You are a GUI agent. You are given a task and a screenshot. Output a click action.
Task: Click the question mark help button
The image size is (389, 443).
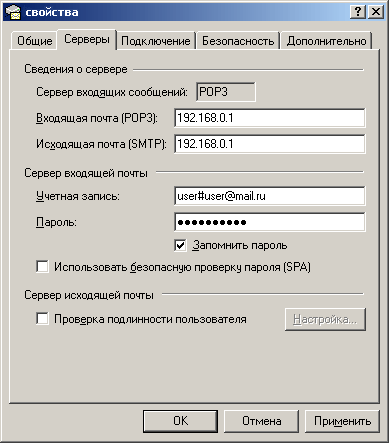tap(358, 12)
